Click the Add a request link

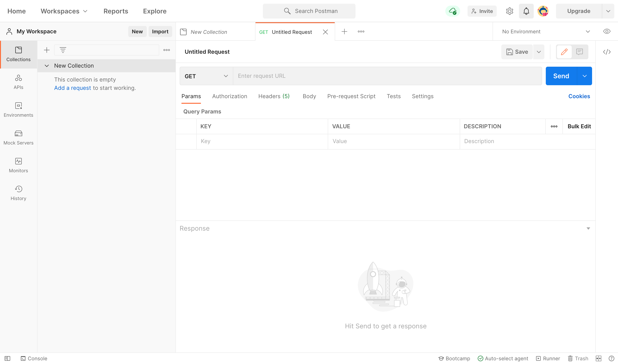pos(72,88)
